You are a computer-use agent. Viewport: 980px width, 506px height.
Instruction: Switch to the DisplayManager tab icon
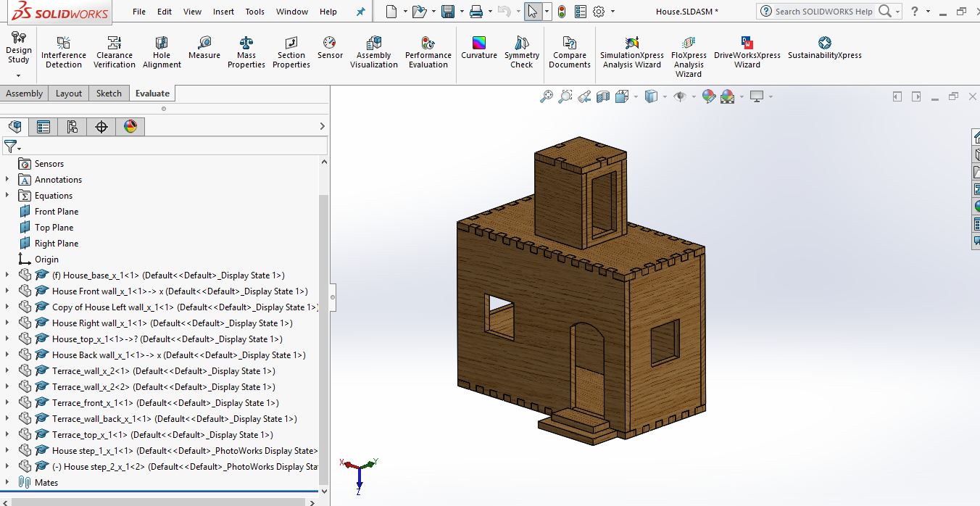tap(130, 127)
